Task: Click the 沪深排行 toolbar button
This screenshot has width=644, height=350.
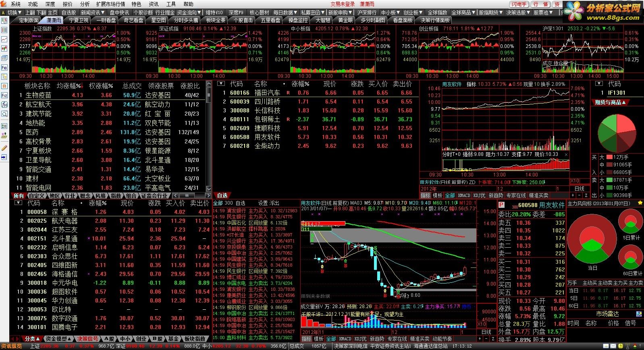Action: coord(367,12)
